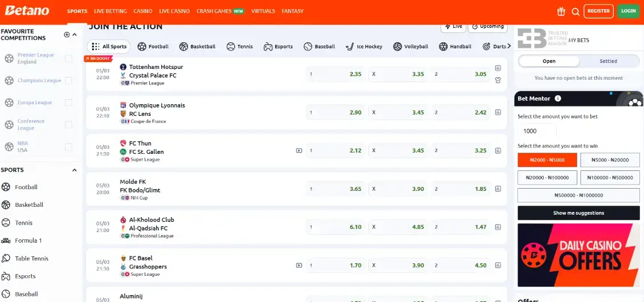
Task: Choose ₦500000 - ₦1000000 win range
Action: [x=578, y=195]
